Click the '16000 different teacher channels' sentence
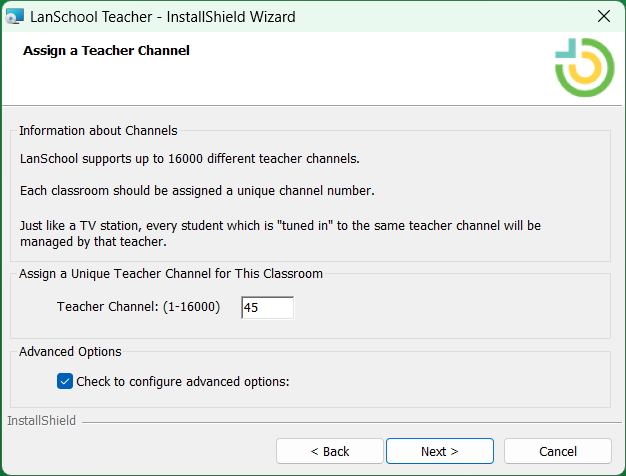626x476 pixels. 190,159
